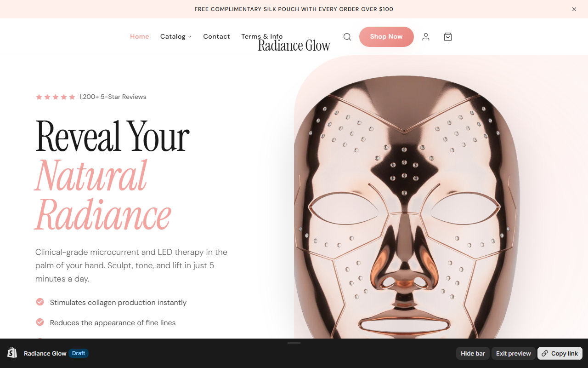588x368 pixels.
Task: Click Exit preview button
Action: [x=513, y=353]
